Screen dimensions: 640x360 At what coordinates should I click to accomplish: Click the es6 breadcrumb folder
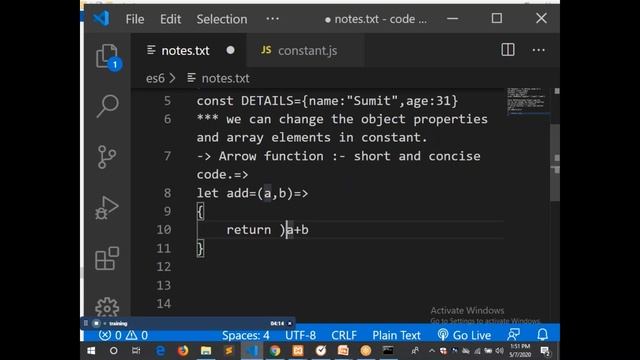coord(155,78)
